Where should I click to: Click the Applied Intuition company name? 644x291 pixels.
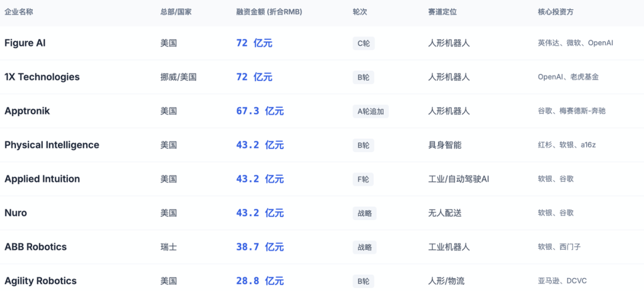click(x=42, y=179)
